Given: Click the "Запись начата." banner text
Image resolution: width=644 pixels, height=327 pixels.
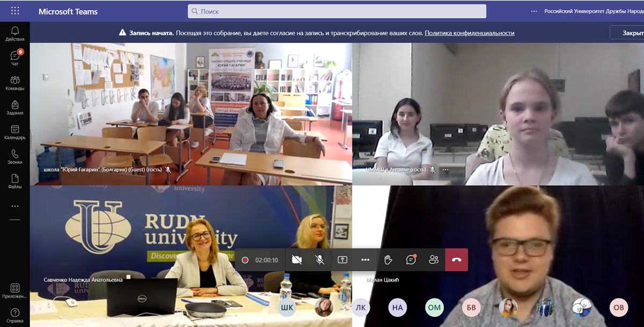Looking at the screenshot, I should pos(152,33).
